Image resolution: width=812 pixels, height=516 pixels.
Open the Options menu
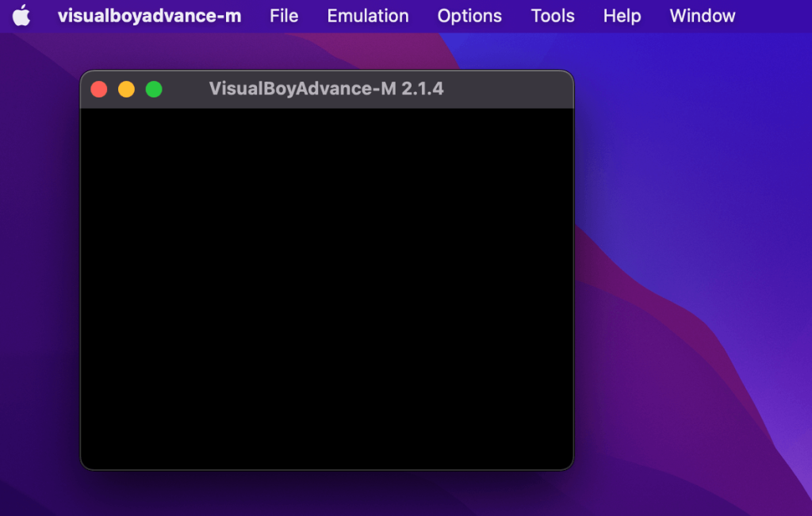469,15
